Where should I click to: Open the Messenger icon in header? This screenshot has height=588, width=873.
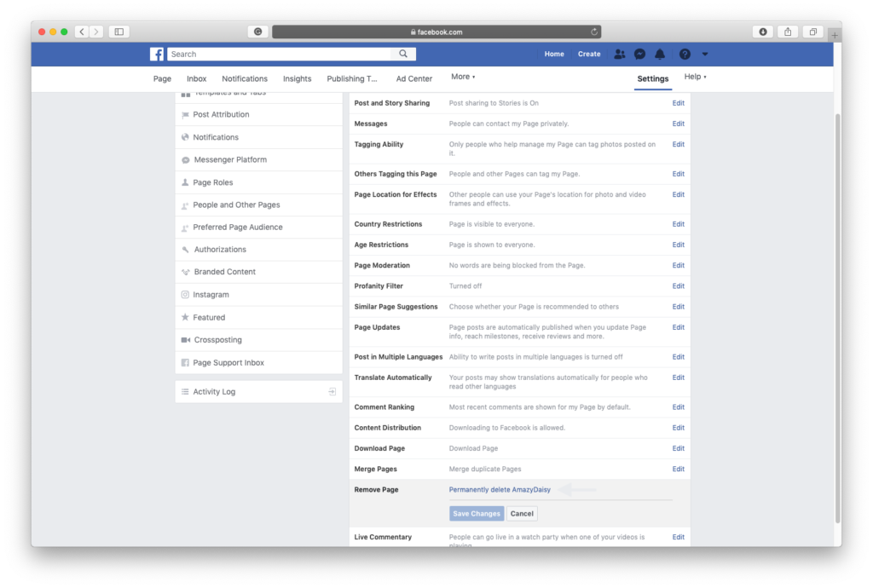coord(639,54)
